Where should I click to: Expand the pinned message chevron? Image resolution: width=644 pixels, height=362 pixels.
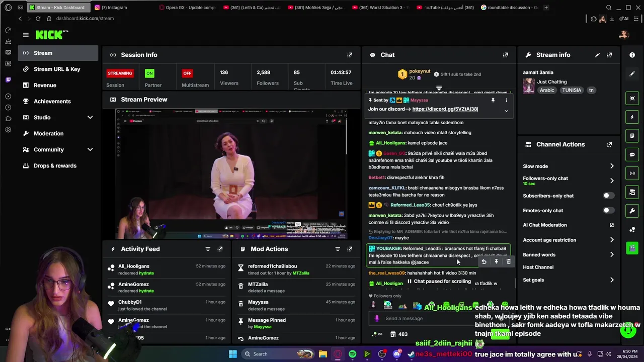click(506, 111)
